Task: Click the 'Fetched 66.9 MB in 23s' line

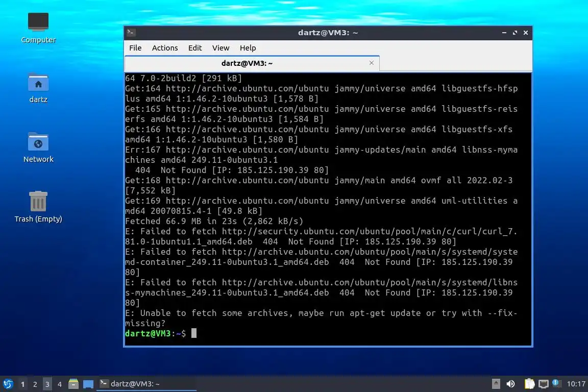Action: 214,222
